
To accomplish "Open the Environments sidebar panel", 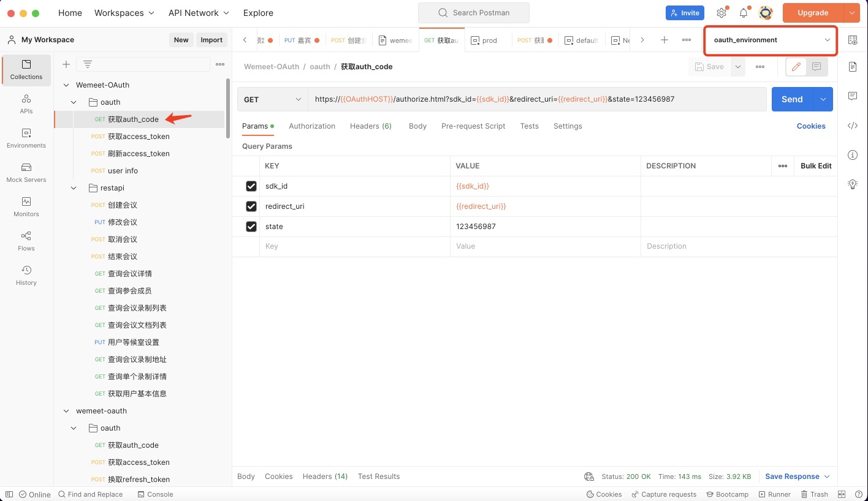I will click(x=26, y=138).
